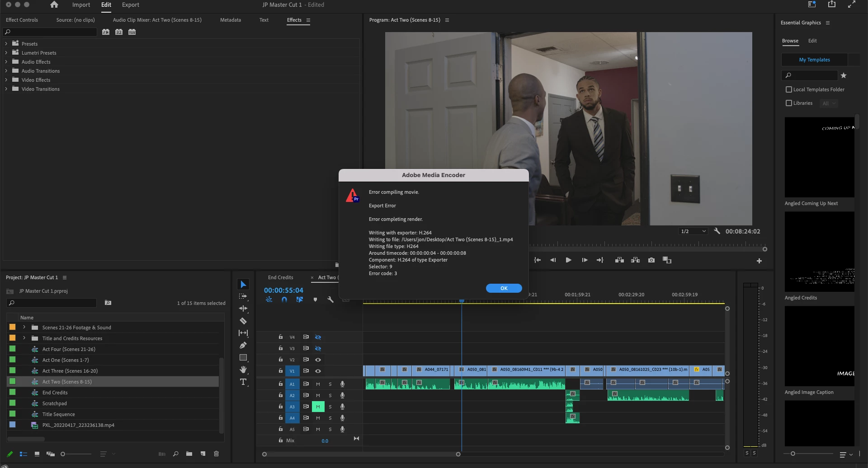The image size is (868, 468).
Task: Open the Text panel tab
Action: click(x=264, y=20)
